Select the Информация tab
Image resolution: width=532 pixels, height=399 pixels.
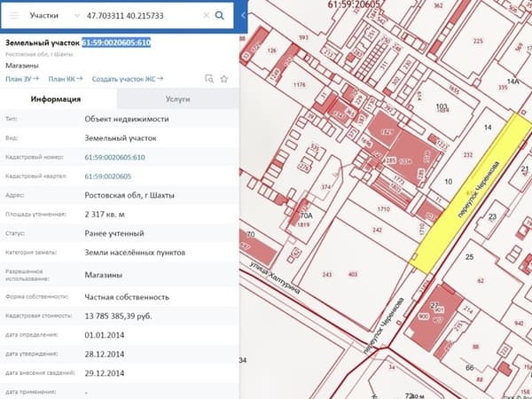point(56,99)
